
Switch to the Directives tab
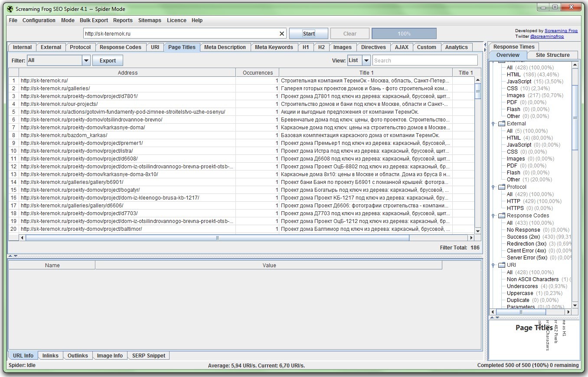[373, 47]
